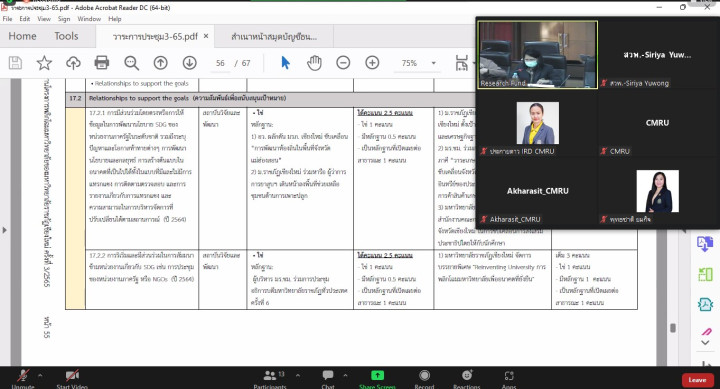Click page number field showing 56
This screenshot has height=389, width=720.
click(220, 63)
